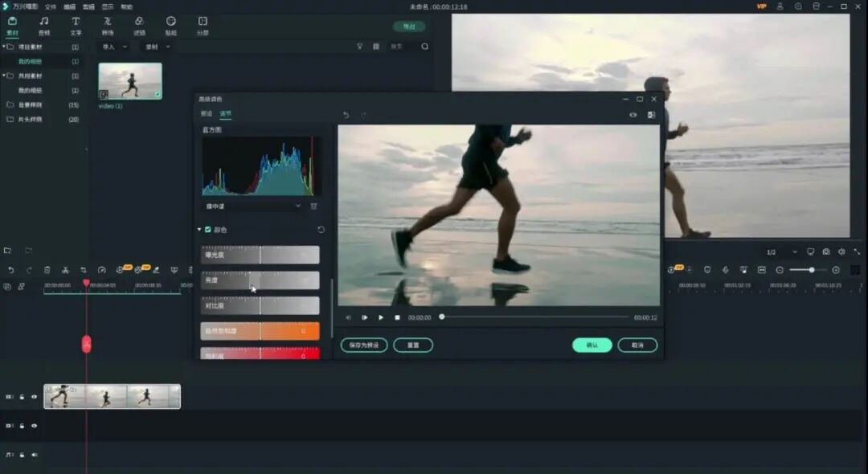This screenshot has height=474, width=868.
Task: Click the redo arrow in color dialog
Action: coord(364,115)
